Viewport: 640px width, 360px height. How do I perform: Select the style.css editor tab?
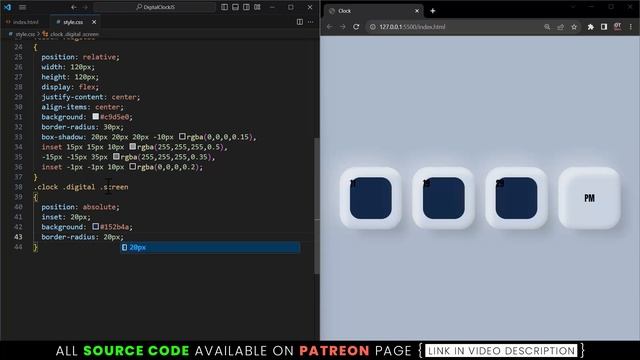click(x=73, y=22)
